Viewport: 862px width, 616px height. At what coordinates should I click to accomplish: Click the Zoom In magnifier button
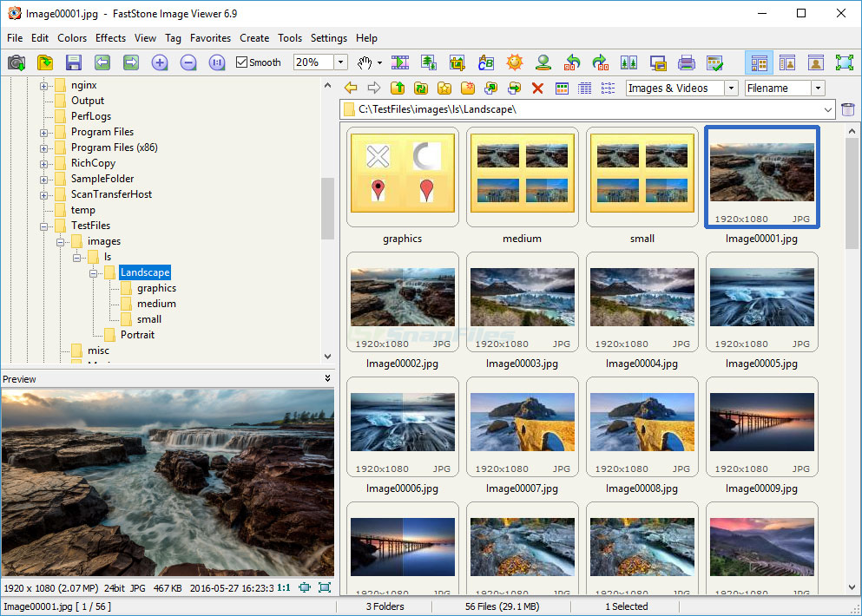pos(160,62)
